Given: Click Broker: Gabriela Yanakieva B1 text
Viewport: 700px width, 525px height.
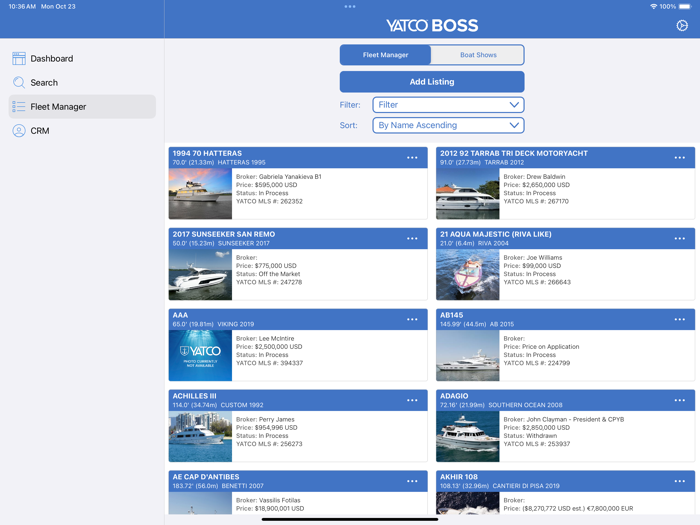Looking at the screenshot, I should pos(279,177).
